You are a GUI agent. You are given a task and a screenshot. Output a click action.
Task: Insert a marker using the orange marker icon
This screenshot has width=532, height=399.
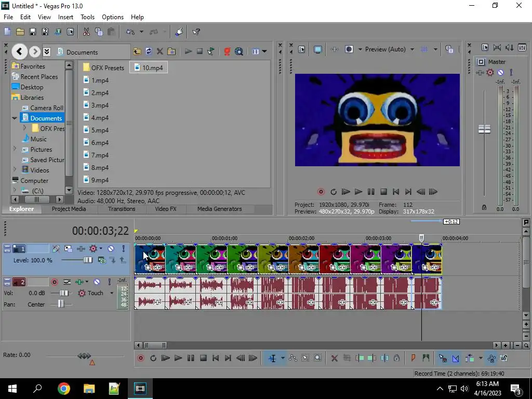pos(413,358)
